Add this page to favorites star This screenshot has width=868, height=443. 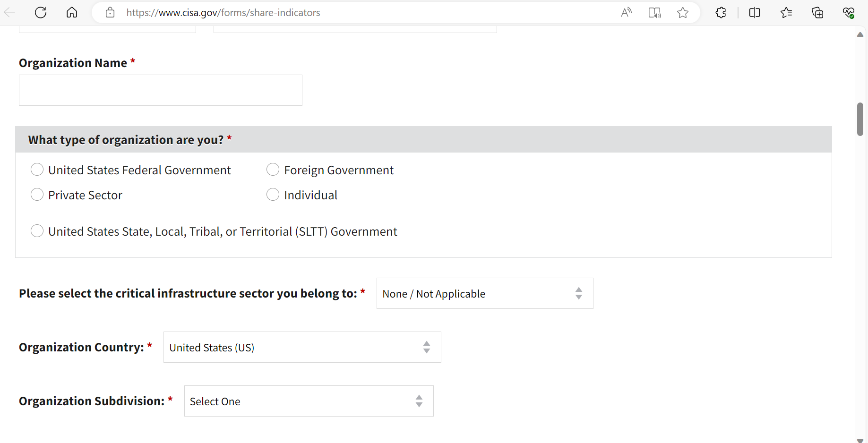(683, 13)
